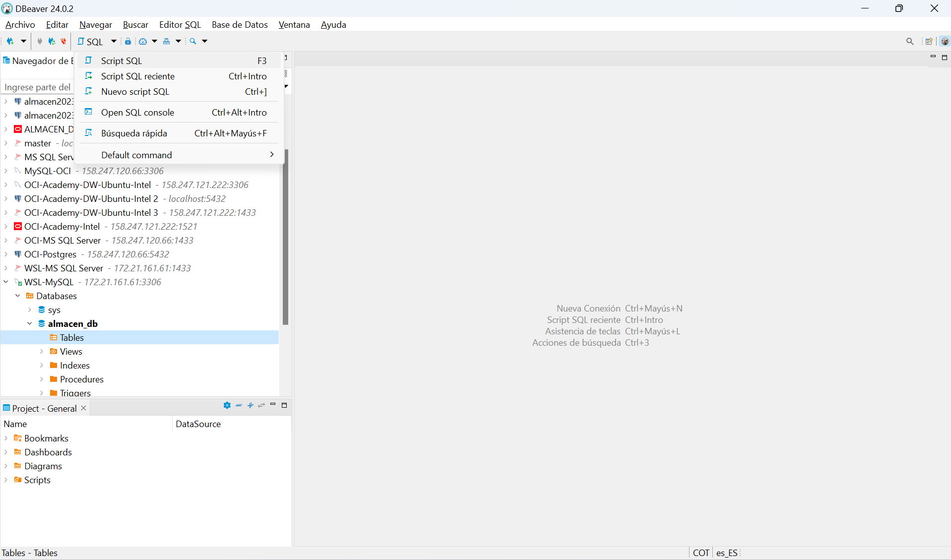Open the dropdown arrow beside the boxes icon
The height and width of the screenshot is (560, 951).
coord(178,41)
